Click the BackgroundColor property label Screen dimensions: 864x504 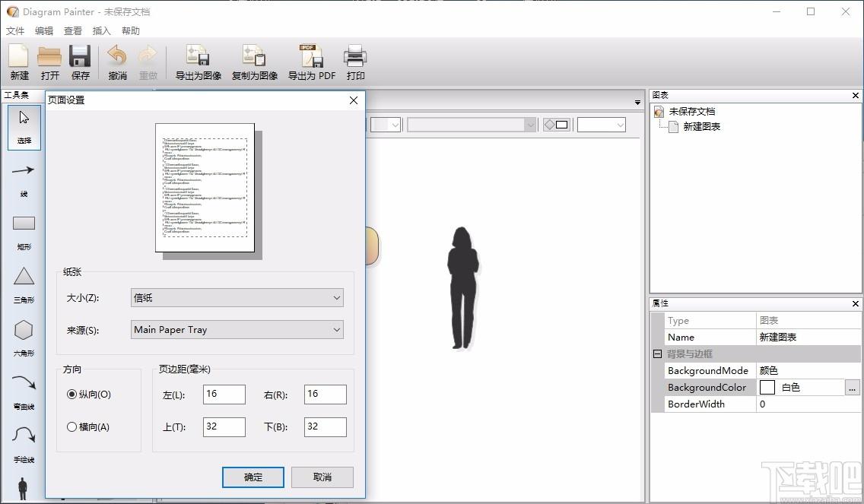[707, 388]
